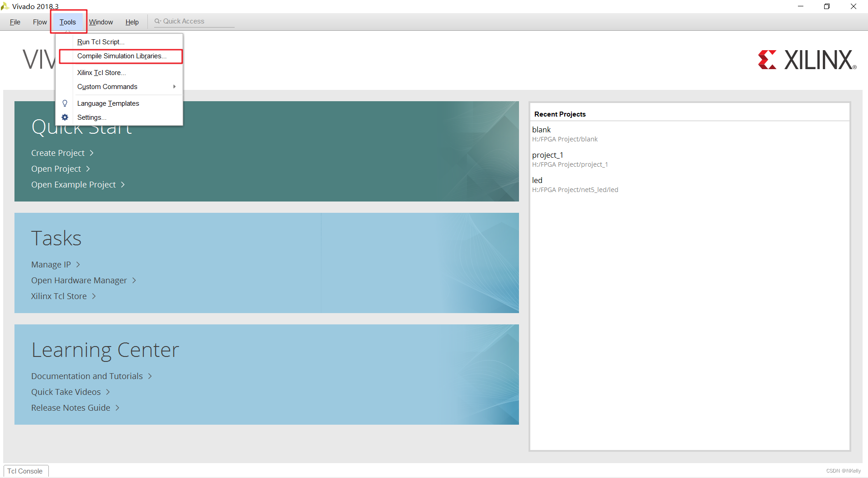This screenshot has width=868, height=478.
Task: Click path H:/FPGA Project/blank
Action: 565,139
